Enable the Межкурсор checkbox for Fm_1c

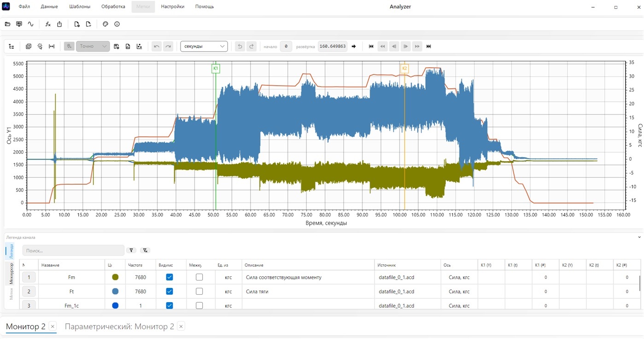[x=199, y=305]
